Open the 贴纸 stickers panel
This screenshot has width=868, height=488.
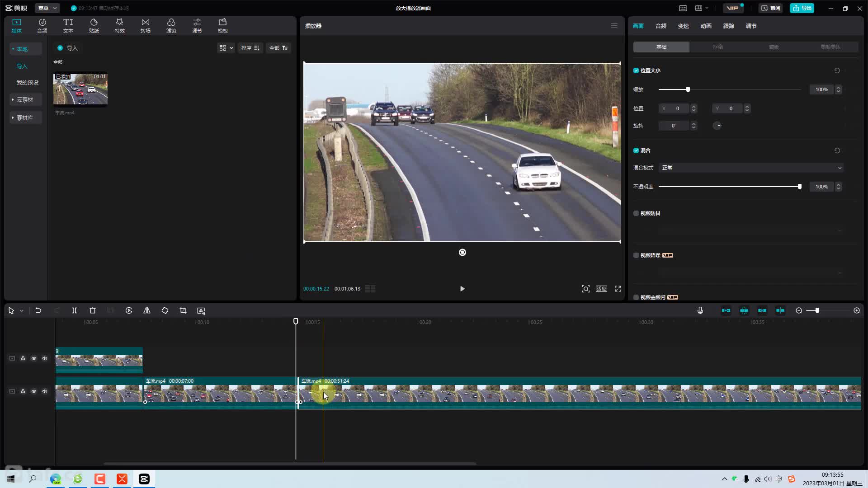94,26
